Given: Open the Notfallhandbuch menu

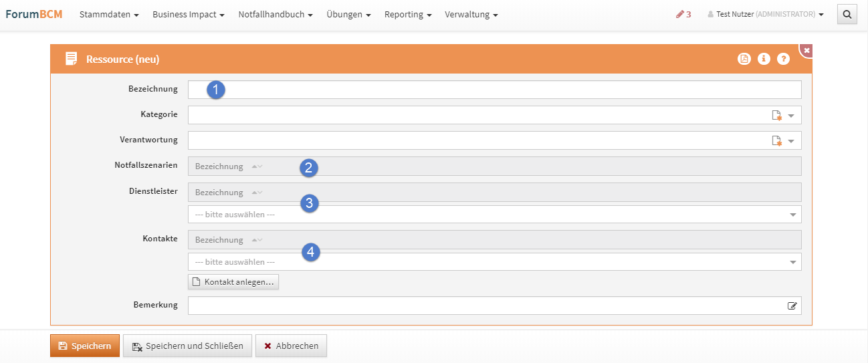Looking at the screenshot, I should [276, 14].
